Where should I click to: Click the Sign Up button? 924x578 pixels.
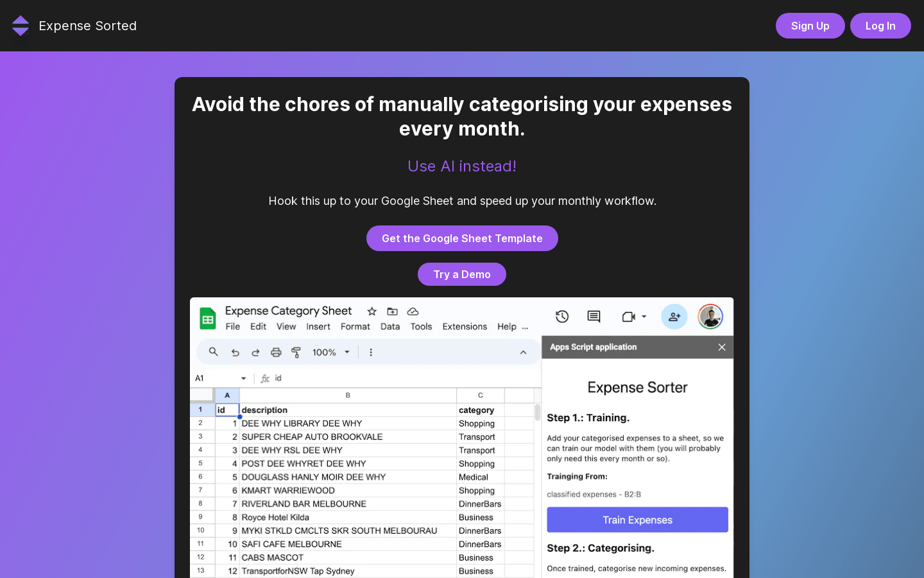(810, 26)
